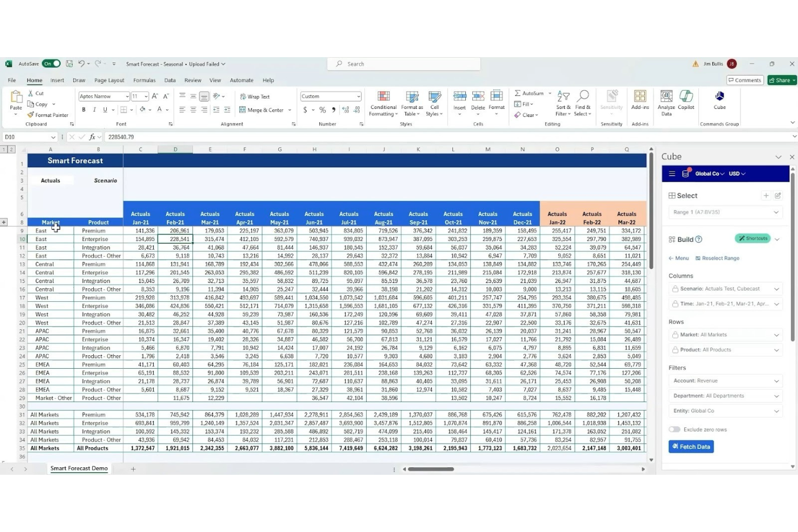Open the hamburger menu in the Cube panel
The height and width of the screenshot is (532, 798).
(671, 174)
